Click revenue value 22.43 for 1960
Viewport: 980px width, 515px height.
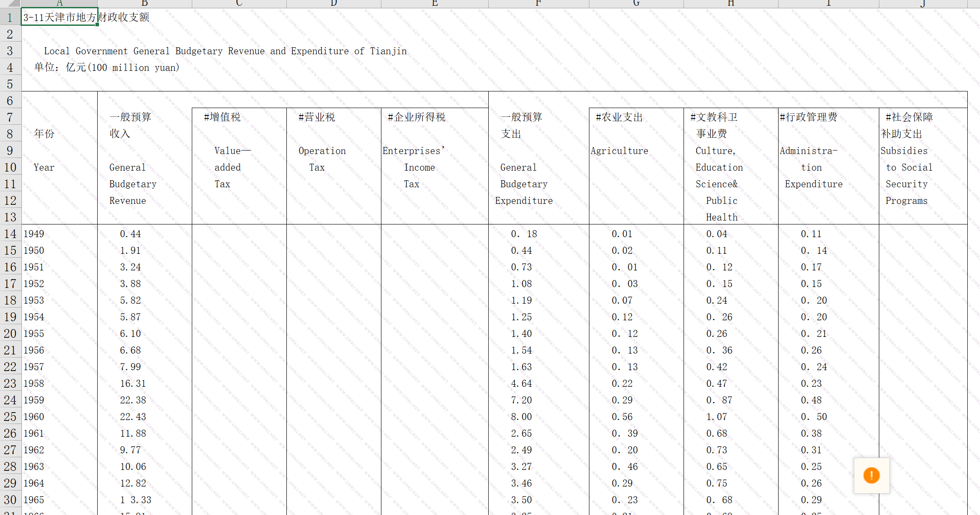[133, 417]
